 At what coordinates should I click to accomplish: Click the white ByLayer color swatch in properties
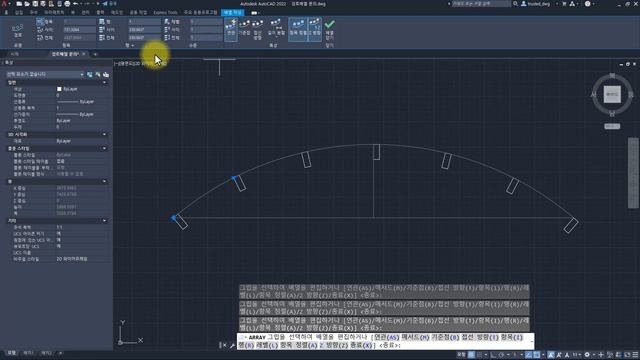coord(59,89)
